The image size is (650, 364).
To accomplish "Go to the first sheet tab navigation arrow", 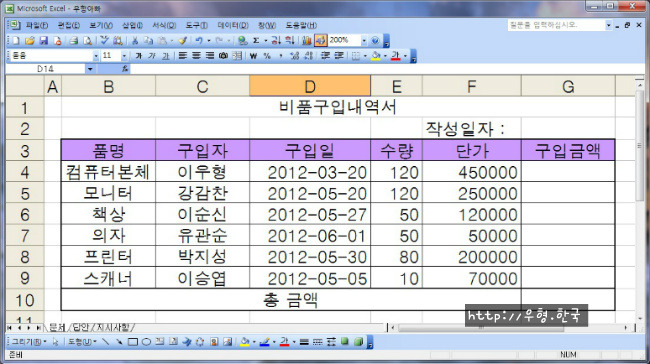I will click(x=9, y=328).
